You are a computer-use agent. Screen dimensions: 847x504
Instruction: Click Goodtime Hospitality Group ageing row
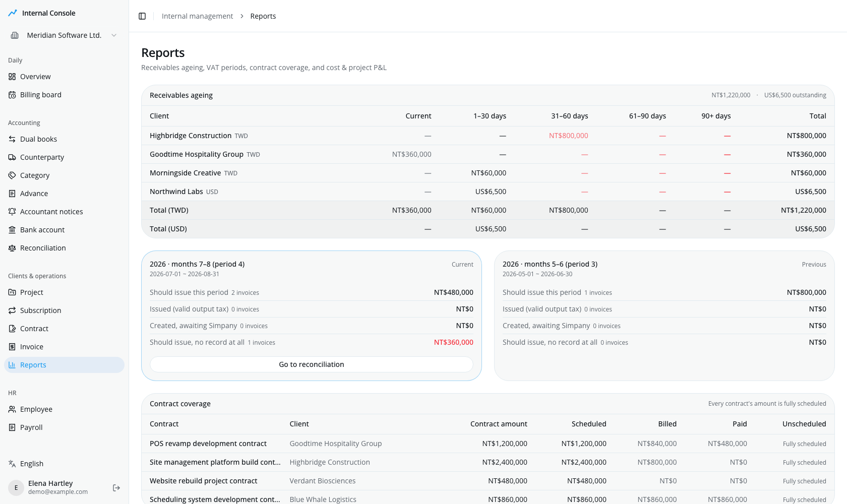coord(488,154)
